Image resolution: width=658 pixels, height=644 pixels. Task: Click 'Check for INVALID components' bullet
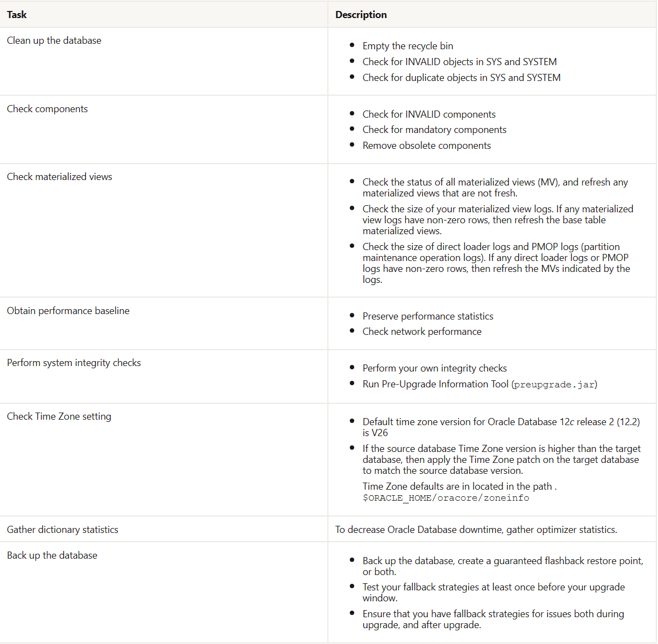pos(429,114)
